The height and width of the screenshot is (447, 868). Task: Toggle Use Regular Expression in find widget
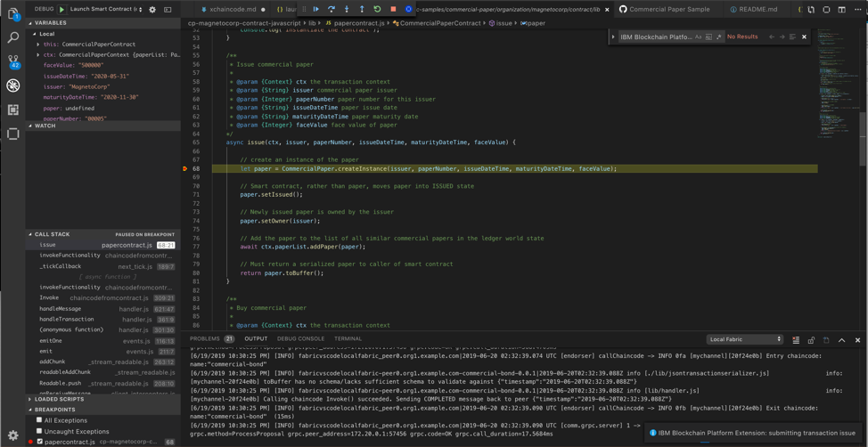click(x=719, y=37)
